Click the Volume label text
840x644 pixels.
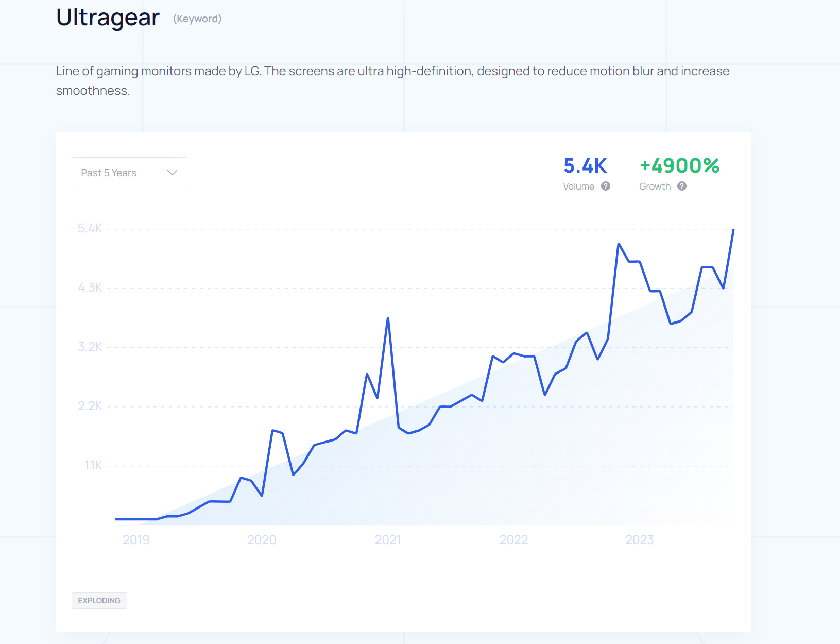(x=578, y=187)
